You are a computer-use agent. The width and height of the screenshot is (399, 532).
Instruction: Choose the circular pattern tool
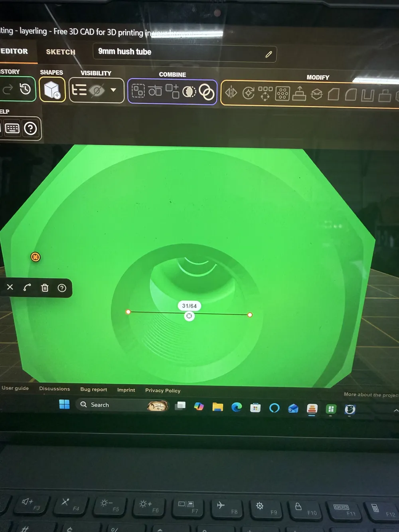tap(265, 93)
